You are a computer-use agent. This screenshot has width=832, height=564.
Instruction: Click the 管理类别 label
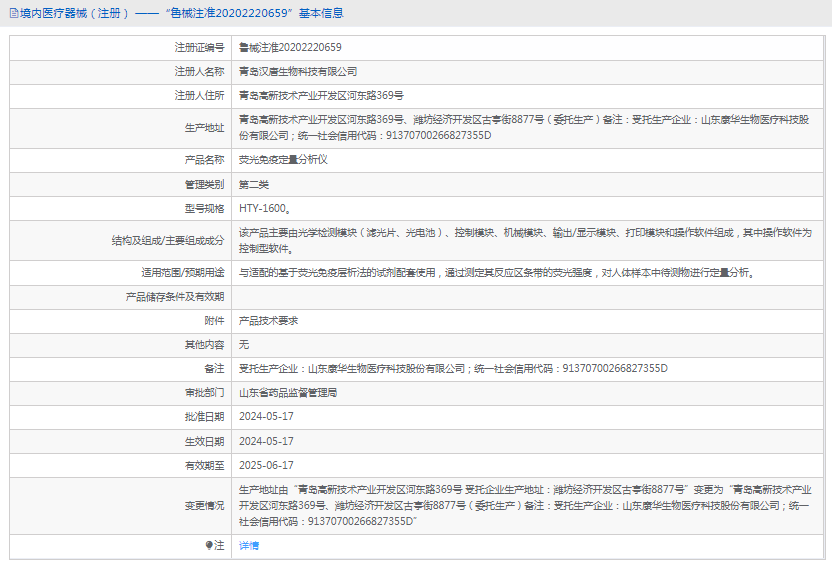click(204, 185)
